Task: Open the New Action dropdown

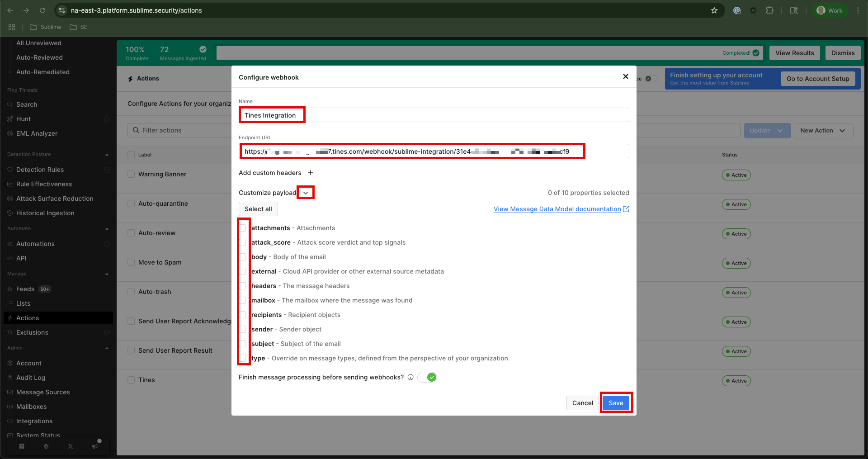Action: 824,130
